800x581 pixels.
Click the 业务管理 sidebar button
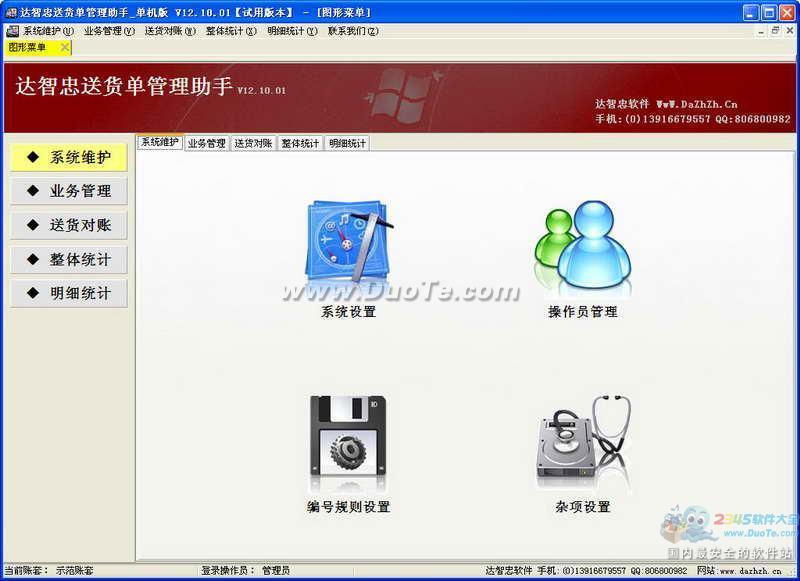pyautogui.click(x=68, y=191)
